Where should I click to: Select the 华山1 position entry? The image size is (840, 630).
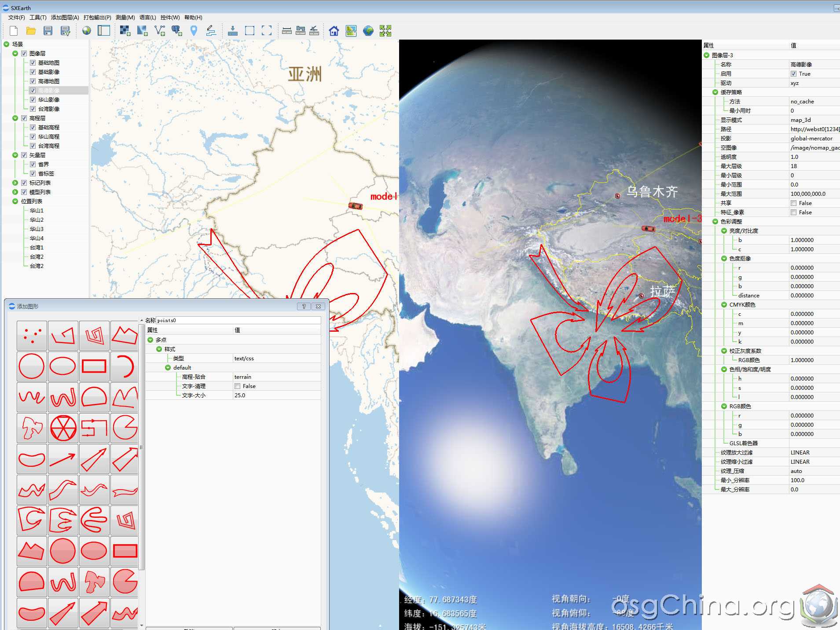[x=37, y=211]
